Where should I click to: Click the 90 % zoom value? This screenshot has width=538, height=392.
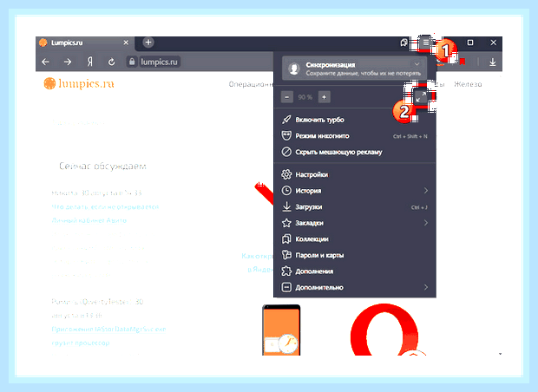305,97
